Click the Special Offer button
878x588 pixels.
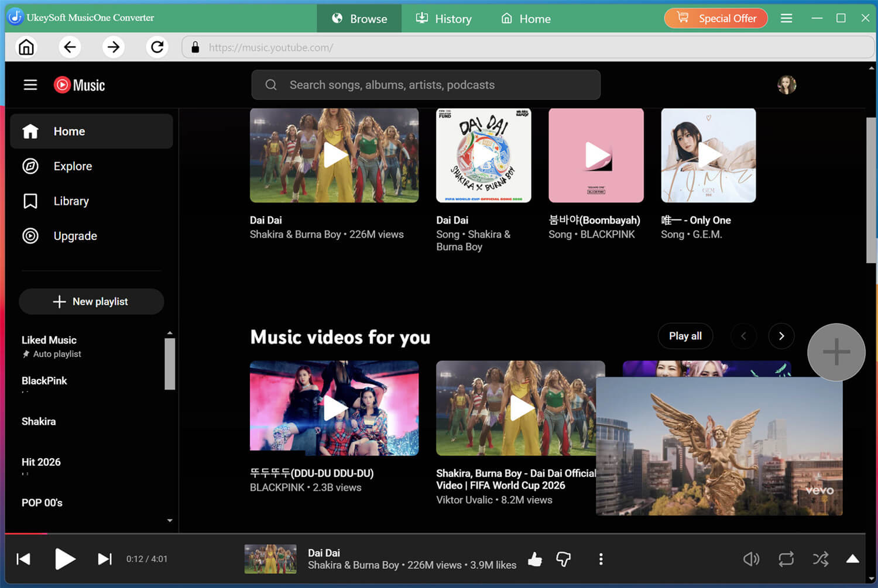point(716,18)
